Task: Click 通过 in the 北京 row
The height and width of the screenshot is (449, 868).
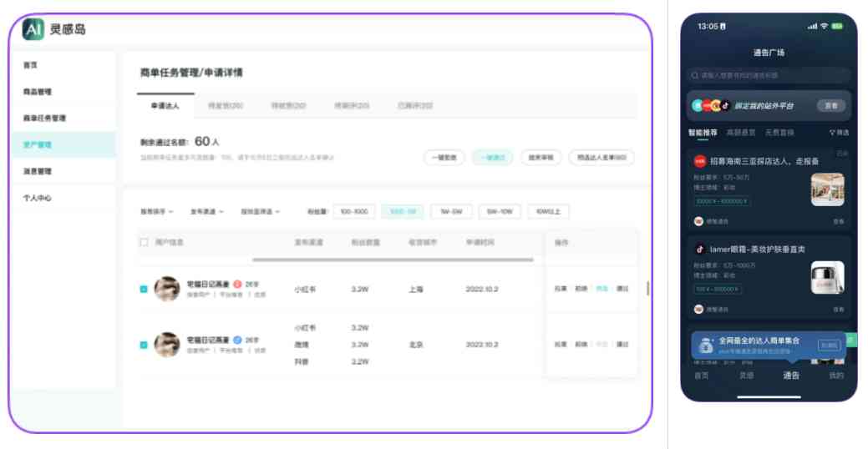Action: (x=622, y=345)
